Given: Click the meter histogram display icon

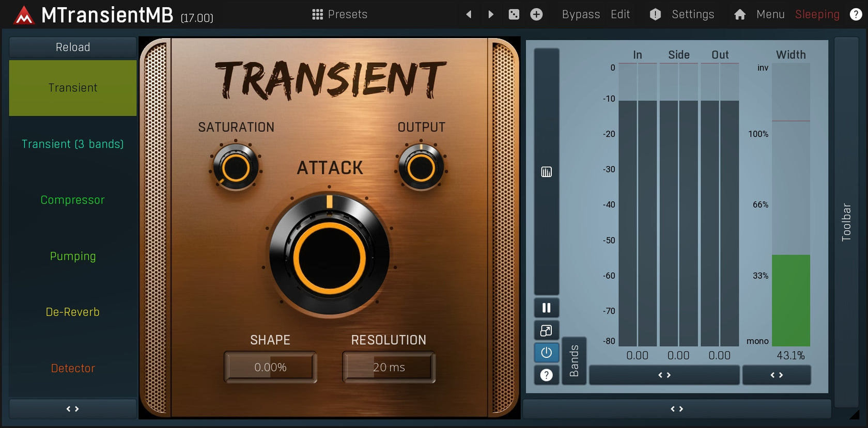Looking at the screenshot, I should pyautogui.click(x=546, y=172).
